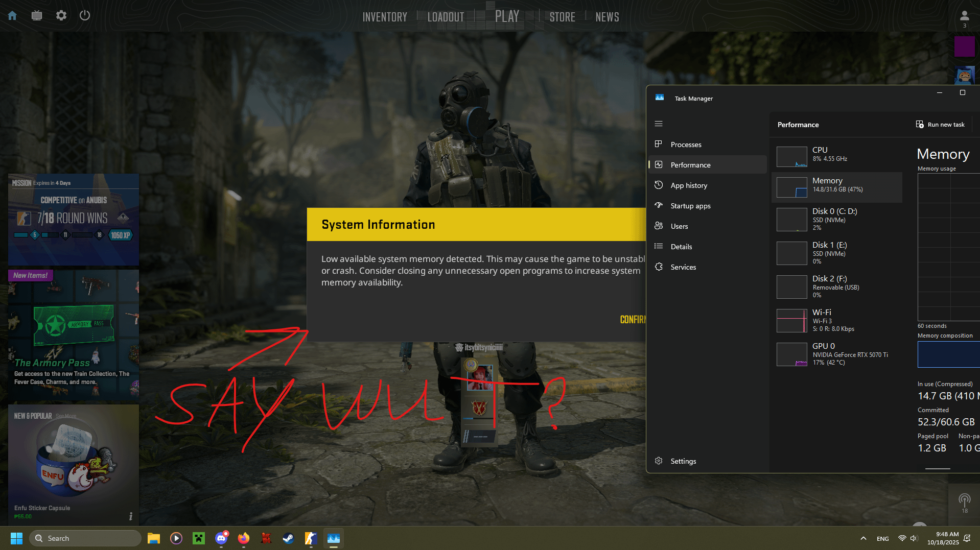Screen dimensions: 980x550
Task: Confirm the System Information dialog
Action: point(633,320)
